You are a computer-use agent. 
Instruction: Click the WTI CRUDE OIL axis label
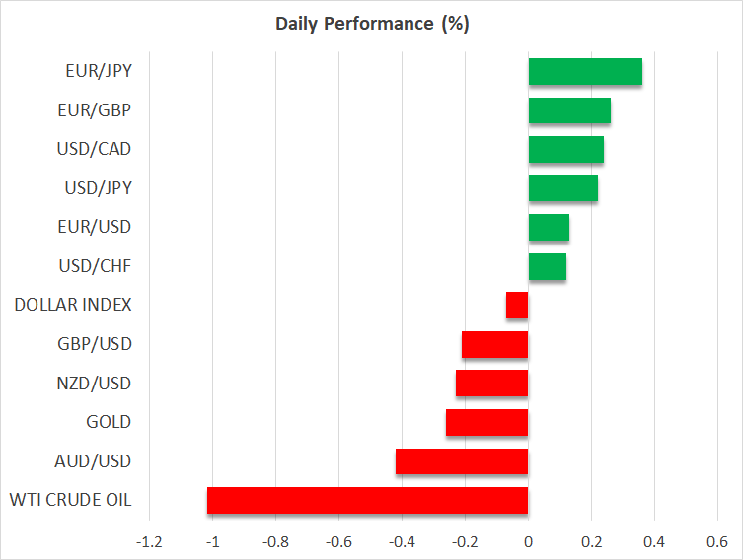tap(71, 500)
